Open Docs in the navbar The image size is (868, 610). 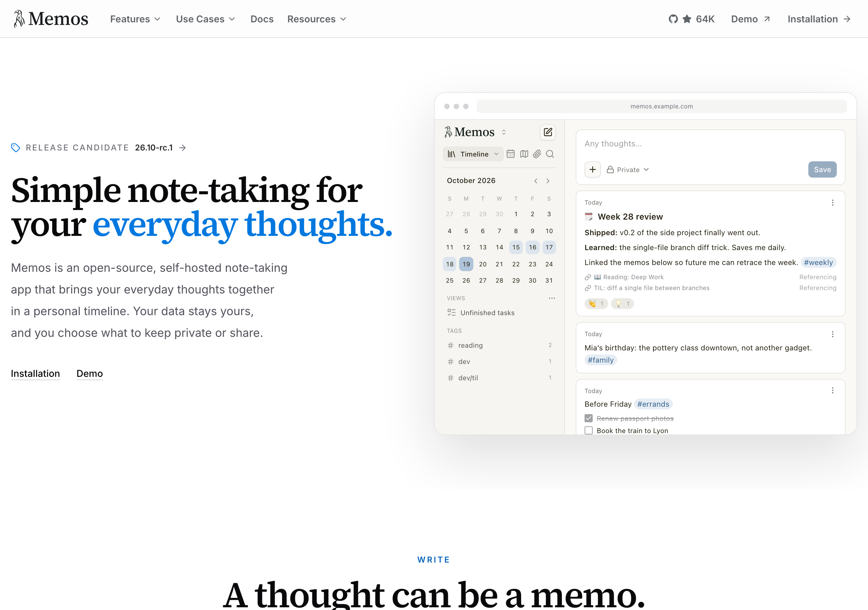point(262,19)
